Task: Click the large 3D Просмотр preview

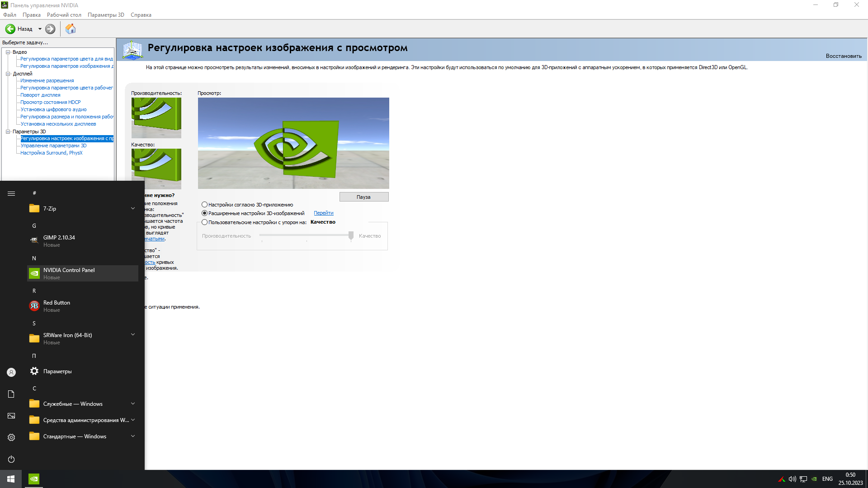Action: click(x=293, y=143)
